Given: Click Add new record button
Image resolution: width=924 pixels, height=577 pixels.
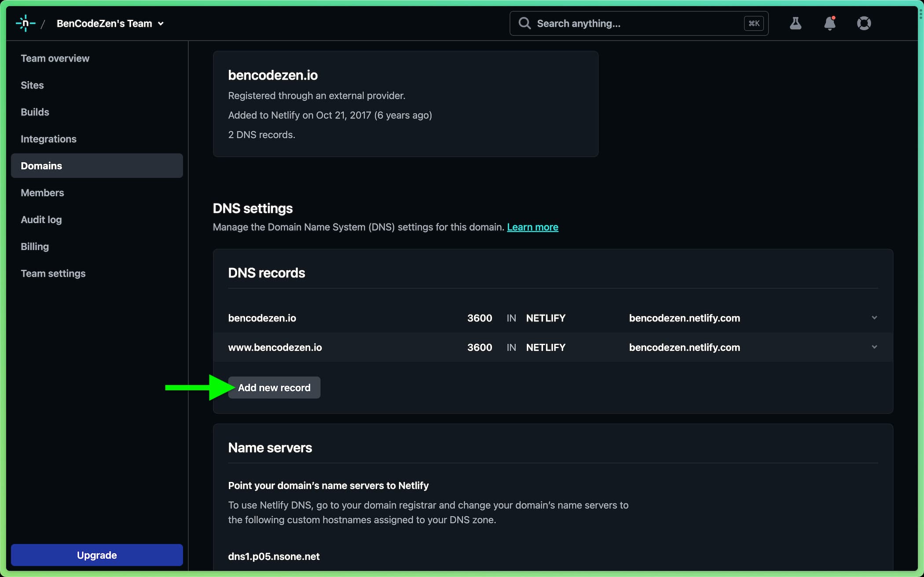Looking at the screenshot, I should [x=274, y=387].
